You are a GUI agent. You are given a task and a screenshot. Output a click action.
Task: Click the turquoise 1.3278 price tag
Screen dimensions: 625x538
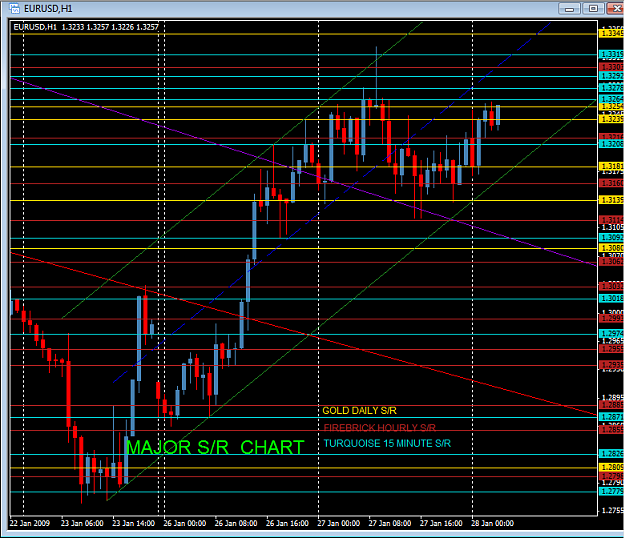611,88
